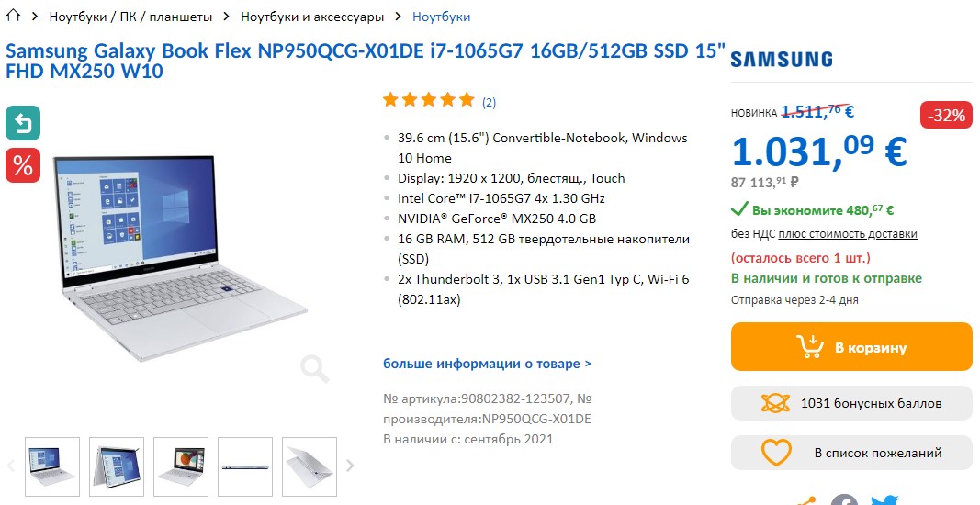Select the tent-mode laptop thumbnail
The height and width of the screenshot is (505, 980).
pyautogui.click(x=117, y=466)
